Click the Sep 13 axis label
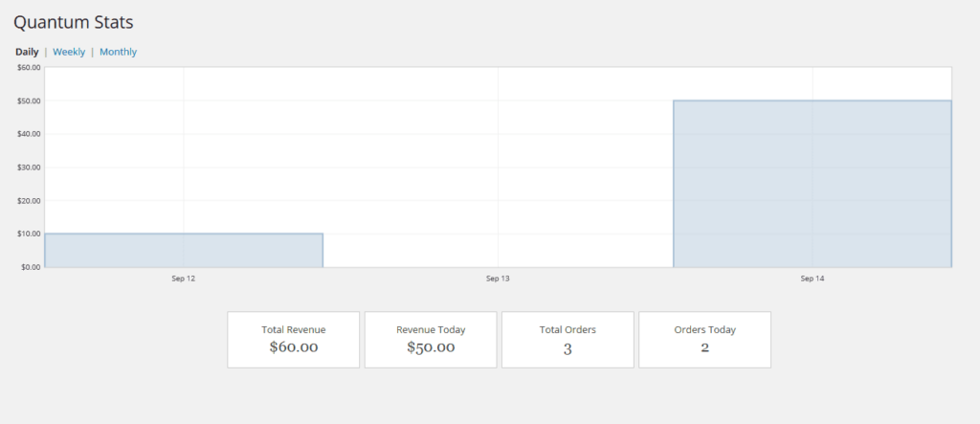980x424 pixels. [x=498, y=279]
